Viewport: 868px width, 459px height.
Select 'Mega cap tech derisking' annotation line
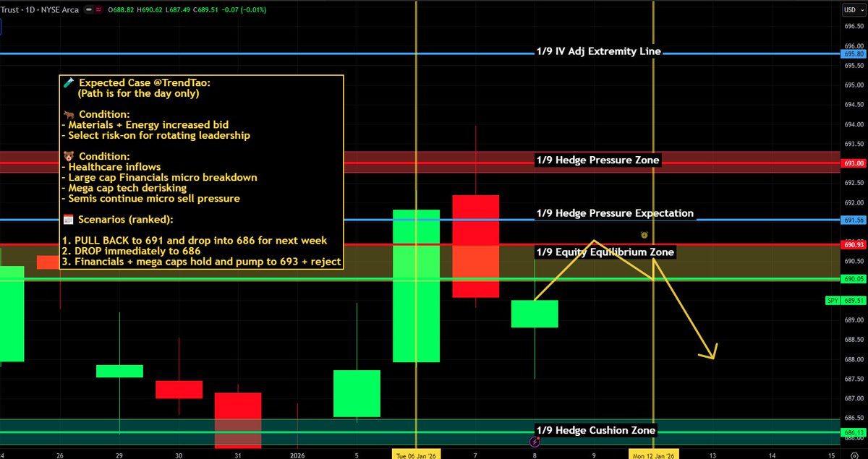124,188
